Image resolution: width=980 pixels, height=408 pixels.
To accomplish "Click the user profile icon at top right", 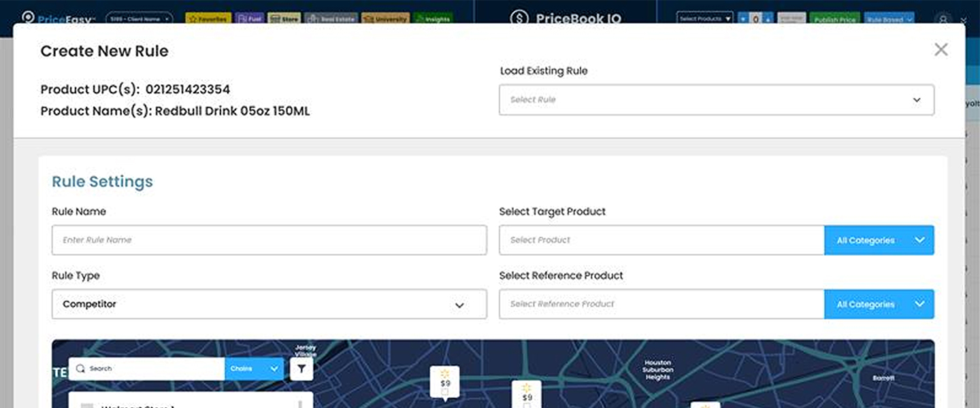I will click(944, 18).
